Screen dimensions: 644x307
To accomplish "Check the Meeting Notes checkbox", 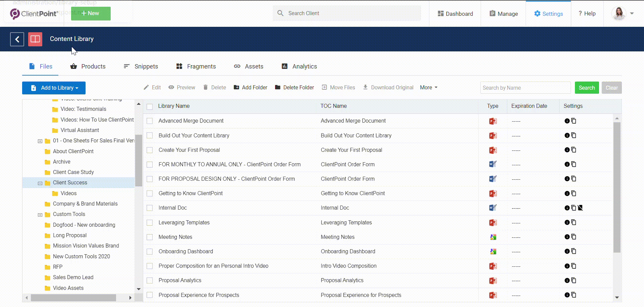I will [150, 237].
